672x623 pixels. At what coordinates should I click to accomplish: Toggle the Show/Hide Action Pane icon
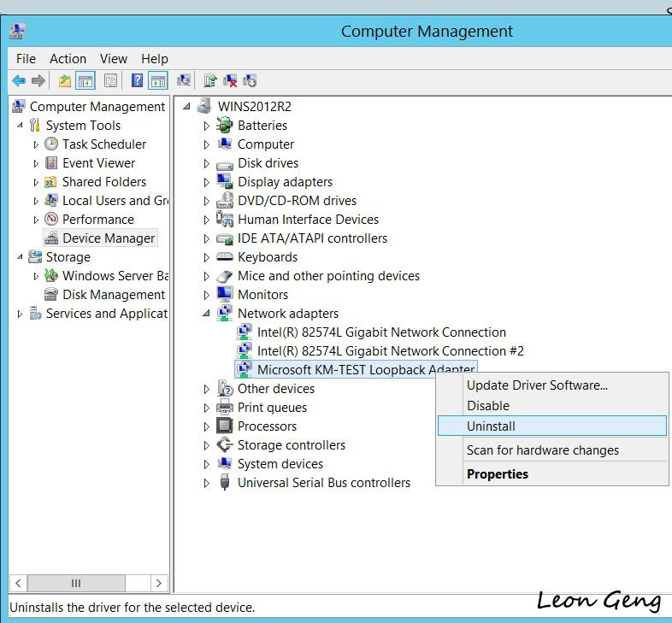157,80
